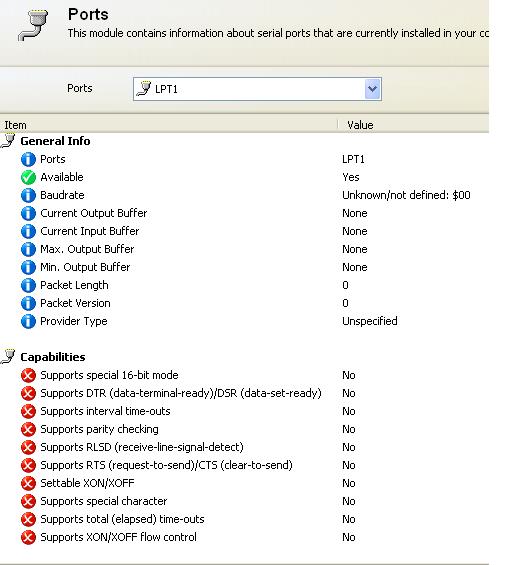Select the General Info group heading
This screenshot has width=518, height=565.
[55, 141]
